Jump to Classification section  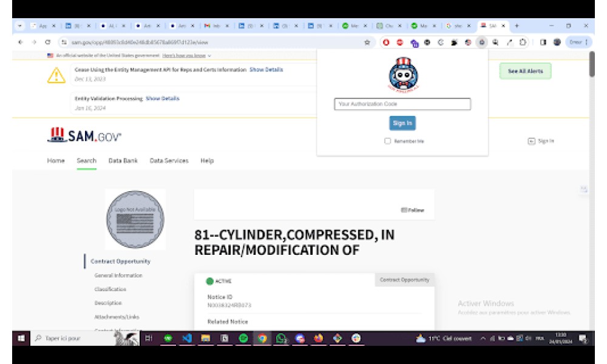[110, 289]
